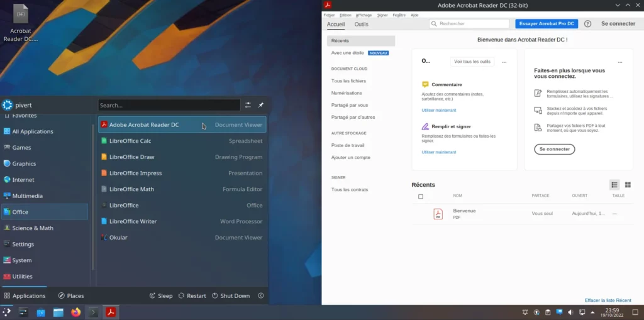Open the Konsole terminal taskbar icon
This screenshot has height=320, width=644.
click(93, 312)
